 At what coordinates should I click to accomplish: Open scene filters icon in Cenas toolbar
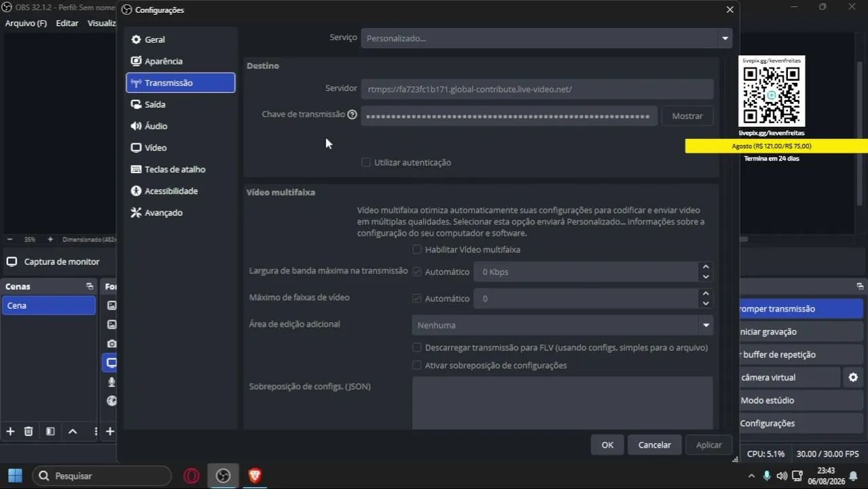(x=50, y=431)
